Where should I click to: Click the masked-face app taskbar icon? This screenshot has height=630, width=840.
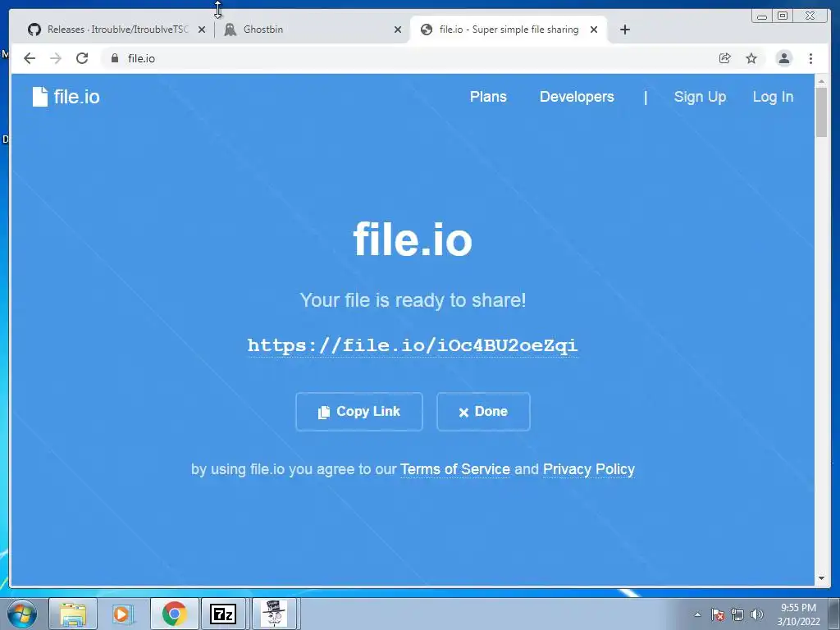[x=274, y=614]
